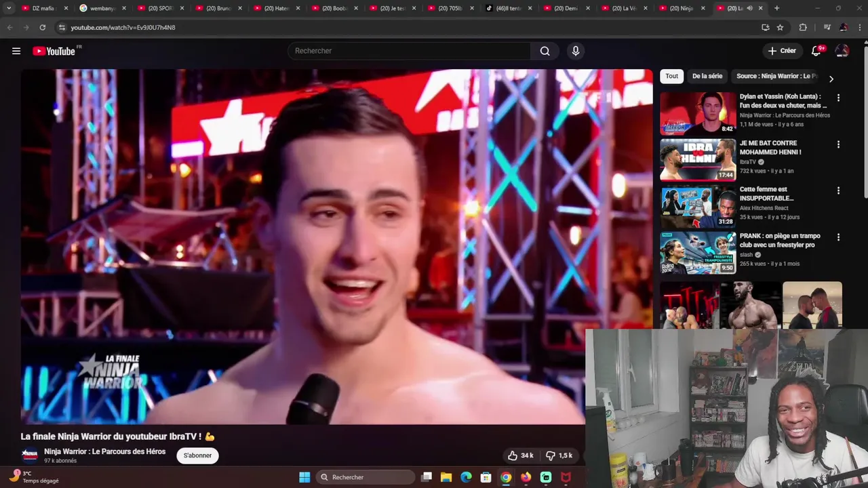Click the search magnifier button

545,51
